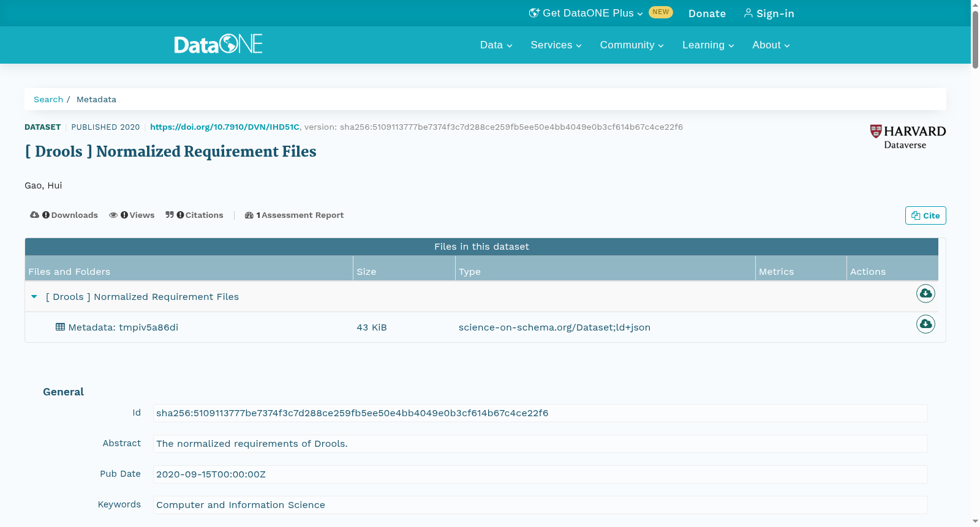The height and width of the screenshot is (527, 980).
Task: Click the science-on-schema.org/Dataset;ld+json type cell
Action: pos(554,327)
